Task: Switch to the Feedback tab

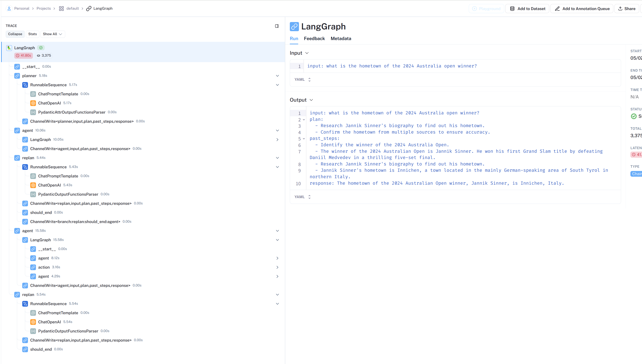Action: tap(314, 39)
